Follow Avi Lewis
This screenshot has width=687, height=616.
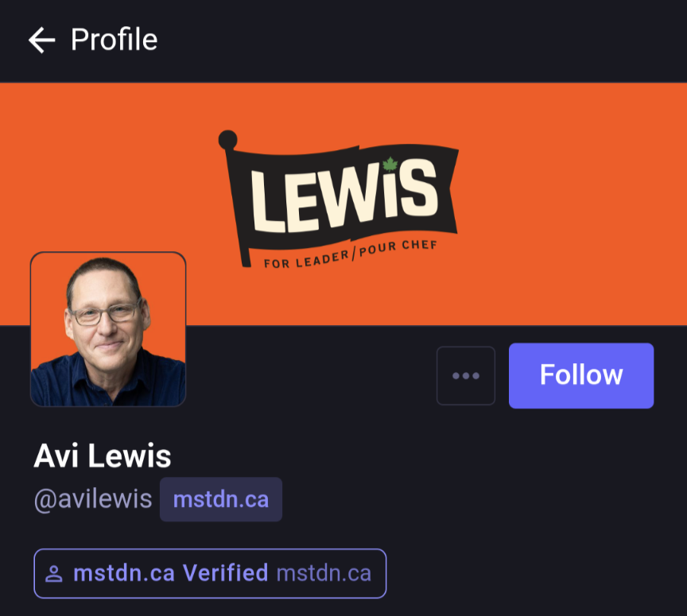pos(580,376)
